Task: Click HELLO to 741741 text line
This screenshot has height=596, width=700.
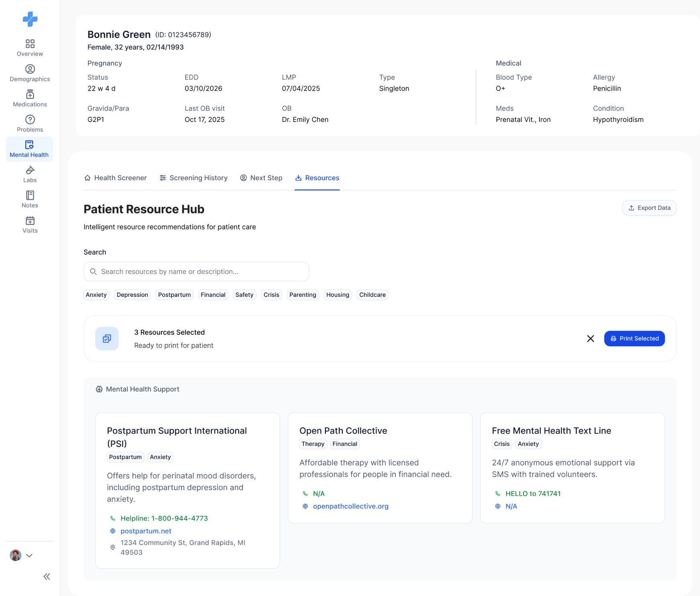Action: pyautogui.click(x=533, y=494)
